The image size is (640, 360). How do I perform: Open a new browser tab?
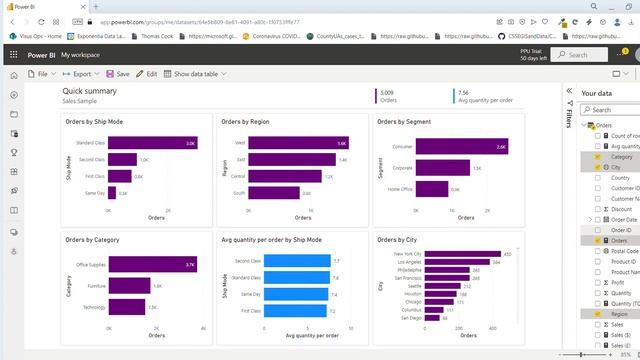tap(96, 7)
